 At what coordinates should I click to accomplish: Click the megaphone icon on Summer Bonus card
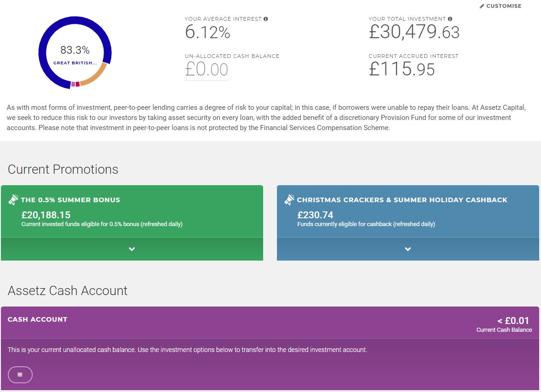13,199
